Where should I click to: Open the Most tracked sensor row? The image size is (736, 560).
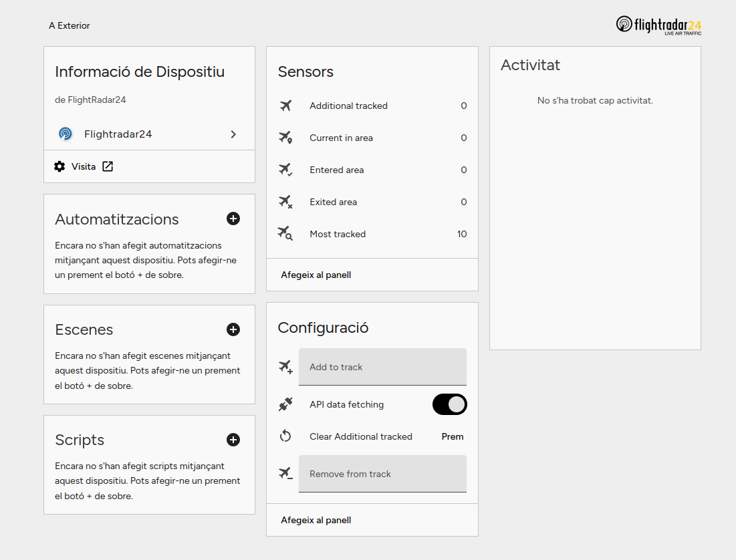[x=372, y=234]
